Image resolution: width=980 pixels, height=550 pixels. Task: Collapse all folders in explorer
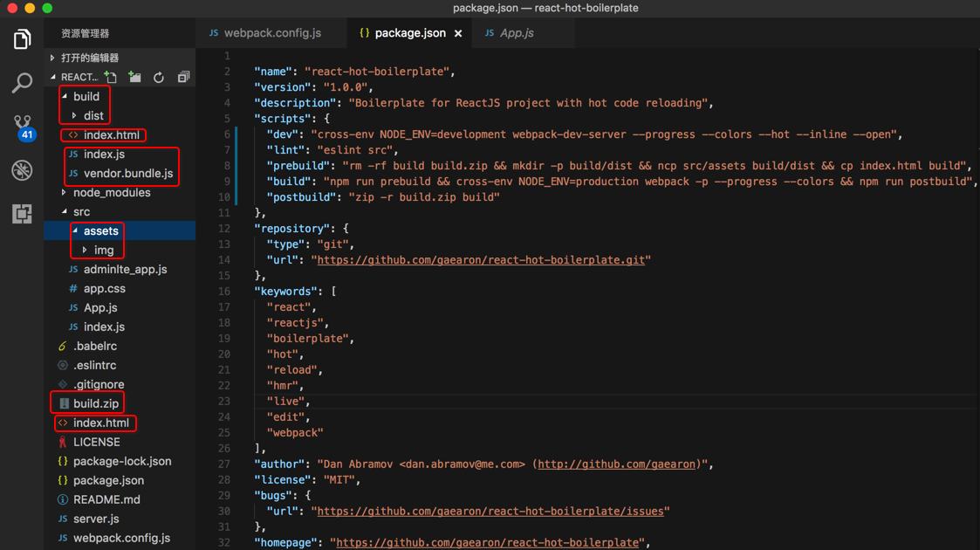click(183, 78)
